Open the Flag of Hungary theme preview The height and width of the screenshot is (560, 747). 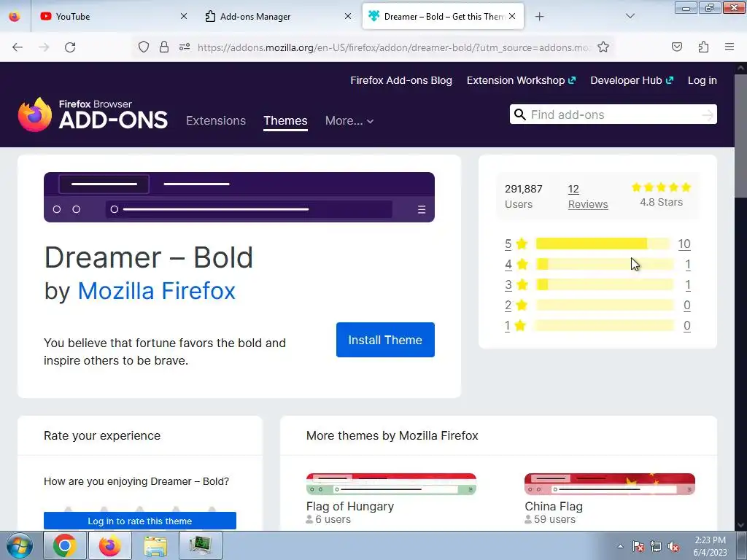pos(391,484)
